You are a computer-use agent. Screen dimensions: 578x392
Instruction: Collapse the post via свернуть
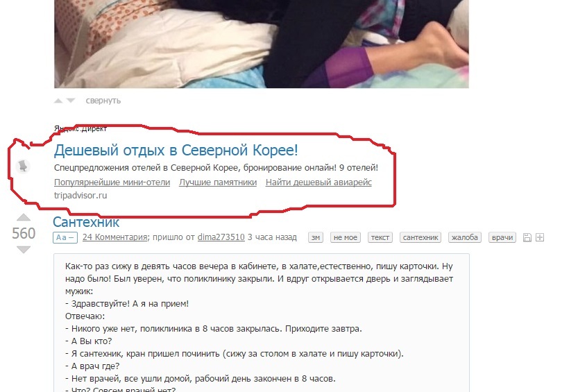(x=103, y=101)
